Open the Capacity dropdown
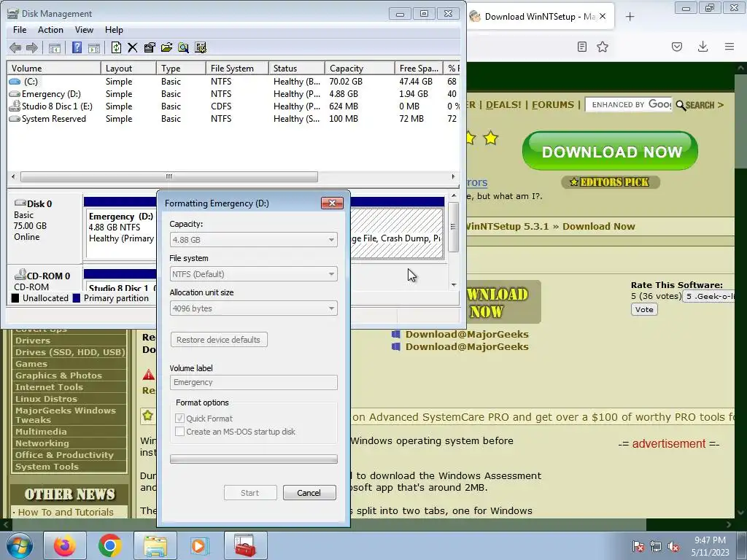Image resolution: width=747 pixels, height=560 pixels. tap(253, 239)
